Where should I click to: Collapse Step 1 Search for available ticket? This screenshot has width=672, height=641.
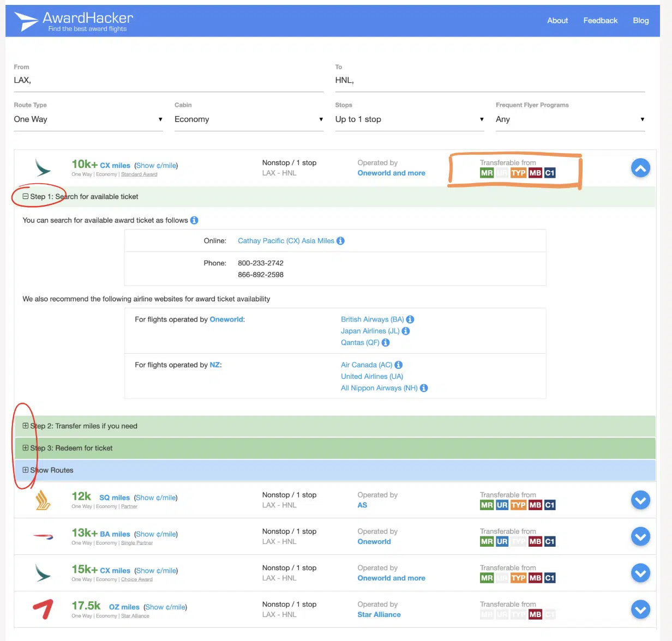pyautogui.click(x=26, y=197)
